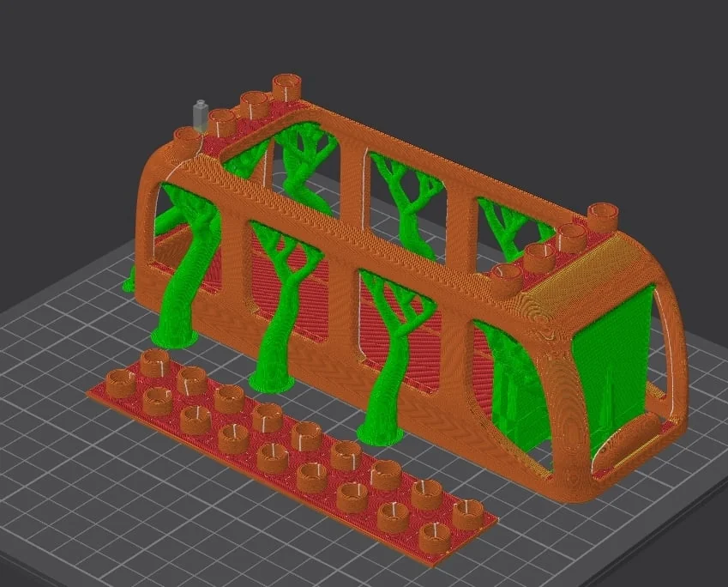Select the rightmost front tree support base

378,431
